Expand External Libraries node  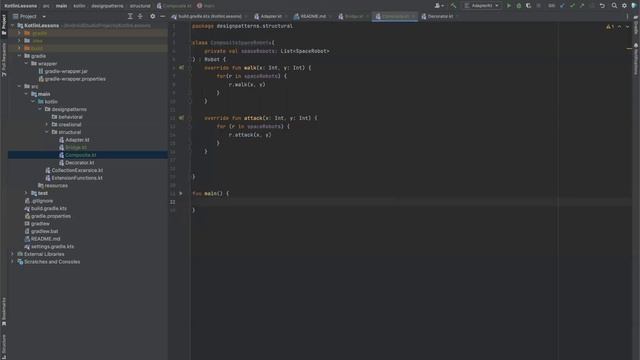(x=12, y=254)
